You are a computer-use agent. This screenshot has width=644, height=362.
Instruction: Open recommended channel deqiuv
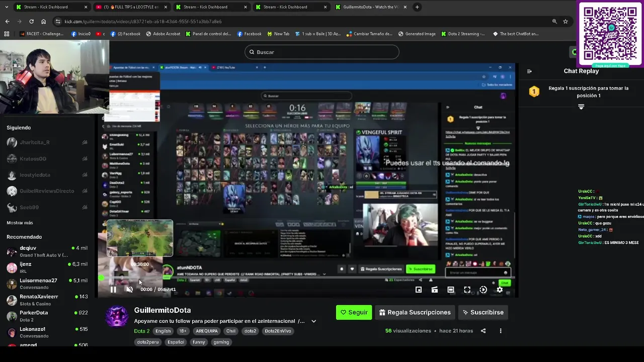[48, 251]
